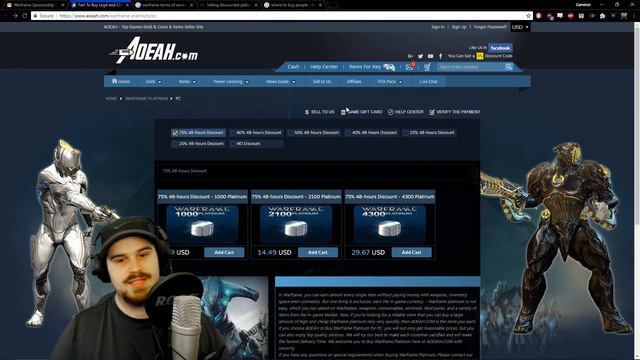Click the Like Us facebook button
This screenshot has width=640, height=360.
pos(500,48)
